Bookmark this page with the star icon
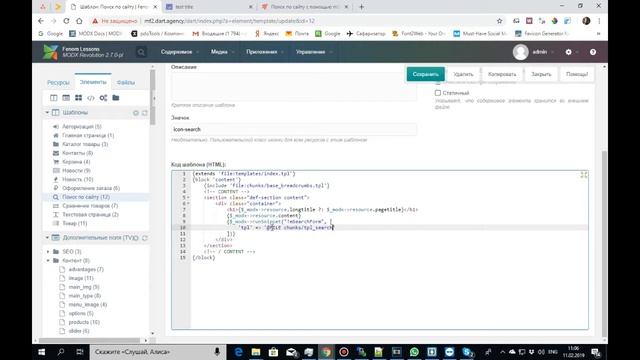Screen dimensions: 640x360 pyautogui.click(x=499, y=21)
